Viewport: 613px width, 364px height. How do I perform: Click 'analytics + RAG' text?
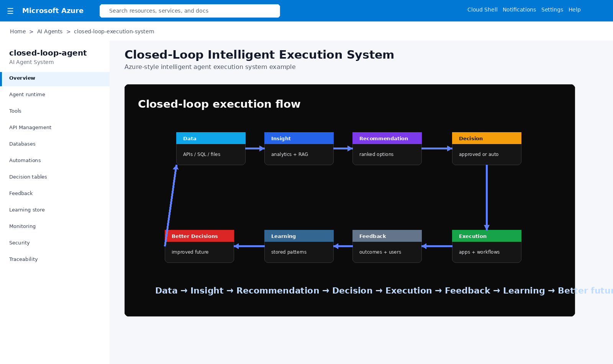290,154
